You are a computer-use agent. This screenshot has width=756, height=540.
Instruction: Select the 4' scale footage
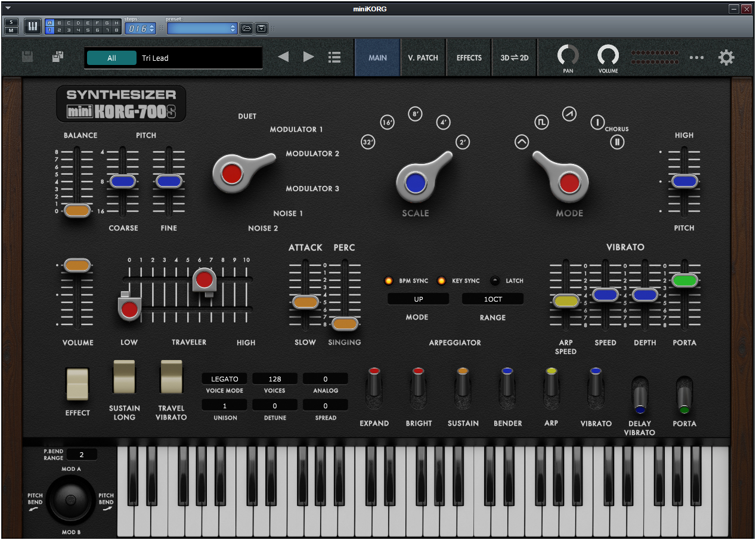(443, 123)
